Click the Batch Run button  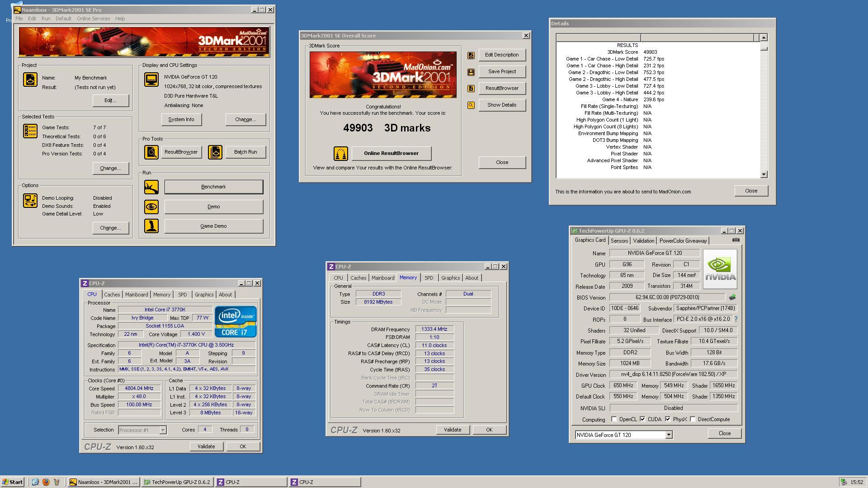coord(245,152)
